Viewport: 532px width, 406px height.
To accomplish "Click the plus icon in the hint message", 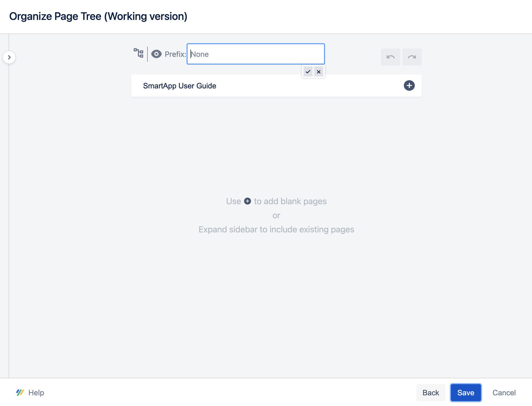I will pyautogui.click(x=247, y=201).
